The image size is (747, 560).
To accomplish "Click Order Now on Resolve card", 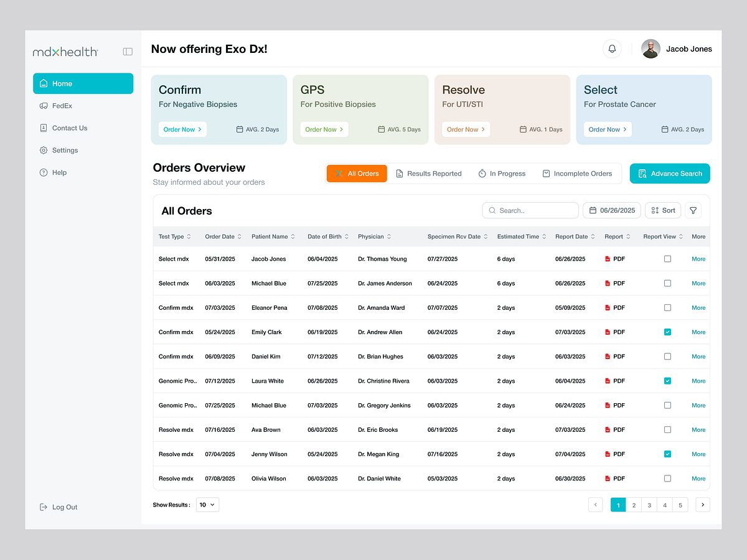I will [x=466, y=129].
